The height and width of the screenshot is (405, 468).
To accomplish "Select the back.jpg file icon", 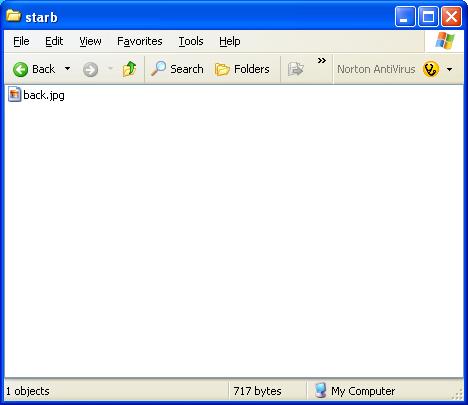I will [x=14, y=95].
